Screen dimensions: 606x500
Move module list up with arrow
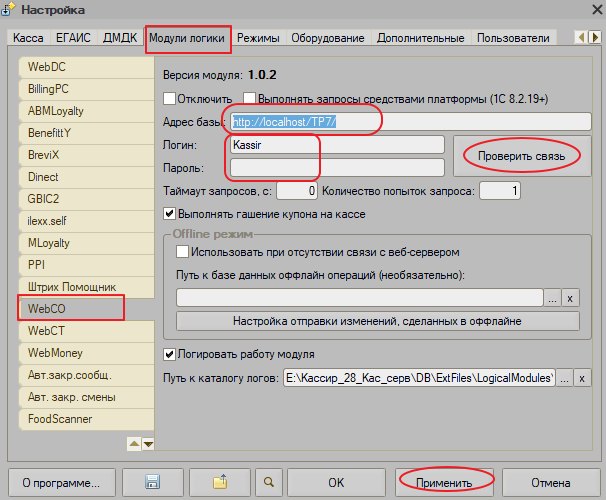pos(134,444)
